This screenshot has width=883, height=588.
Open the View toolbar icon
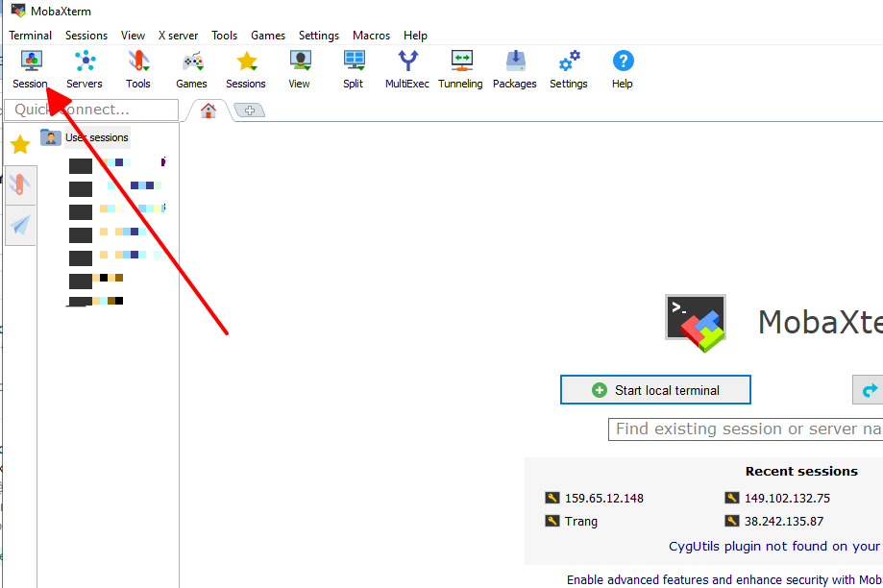[x=300, y=69]
